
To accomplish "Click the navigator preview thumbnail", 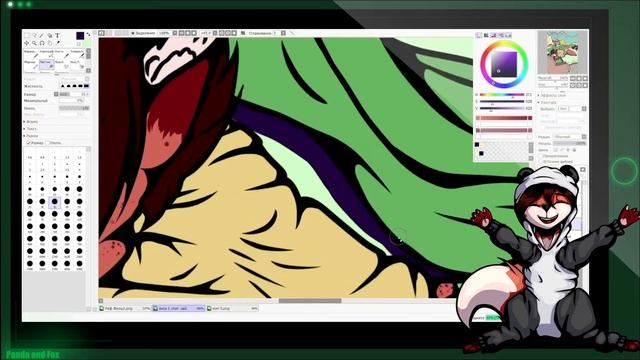I will pos(562,52).
